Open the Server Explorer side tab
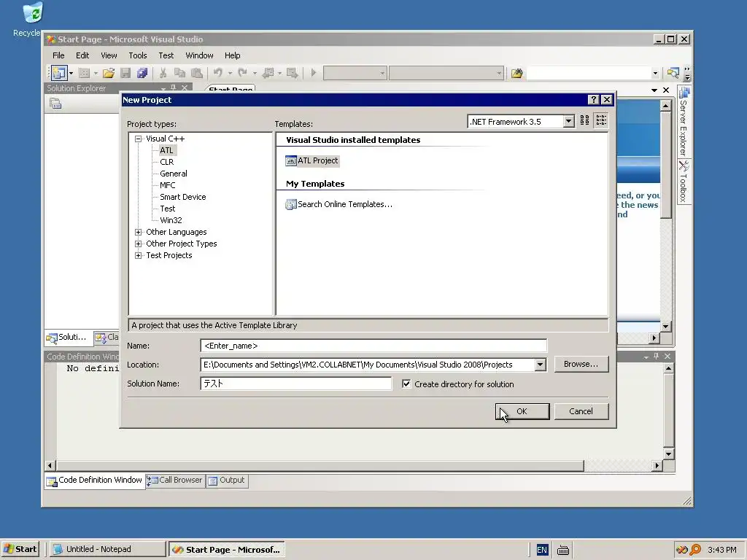Viewport: 747px width, 560px height. (684, 122)
